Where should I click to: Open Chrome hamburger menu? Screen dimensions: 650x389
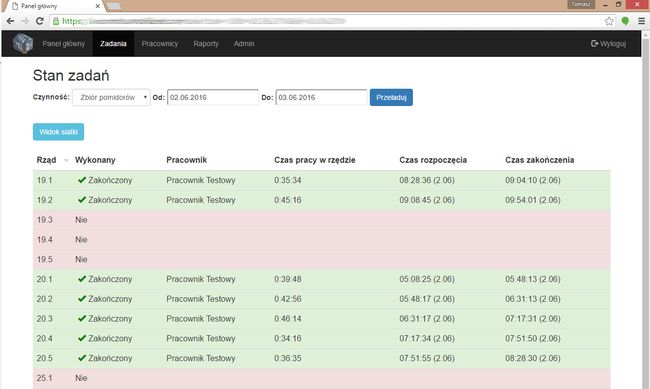click(641, 21)
